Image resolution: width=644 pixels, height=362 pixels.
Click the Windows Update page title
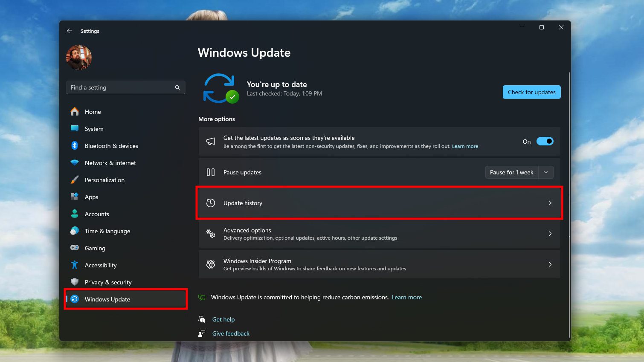coord(244,52)
